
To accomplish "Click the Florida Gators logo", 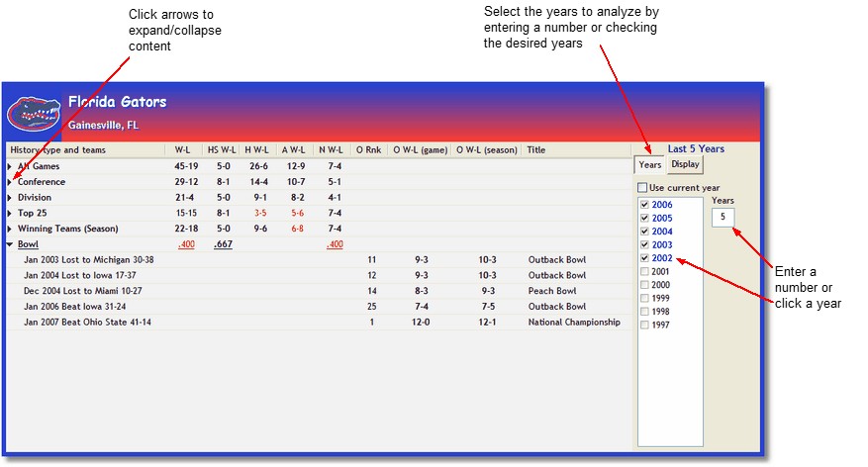I will [x=34, y=115].
